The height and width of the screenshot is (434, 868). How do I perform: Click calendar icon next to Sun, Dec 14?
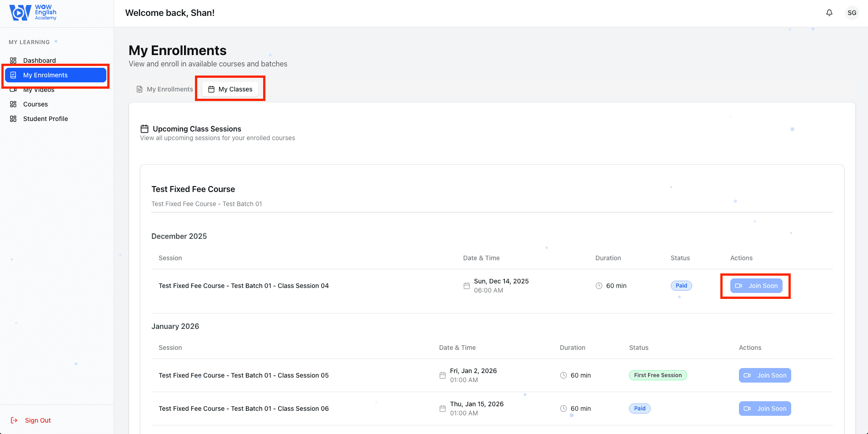tap(466, 286)
